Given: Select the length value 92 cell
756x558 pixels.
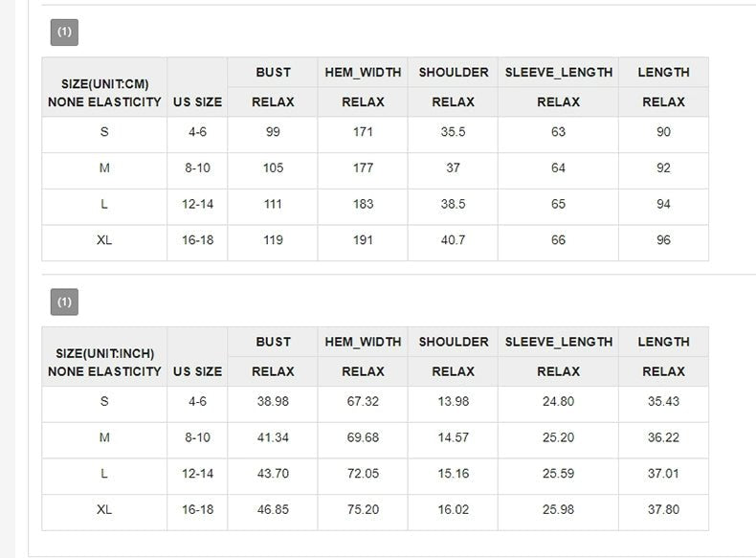Looking at the screenshot, I should 663,168.
